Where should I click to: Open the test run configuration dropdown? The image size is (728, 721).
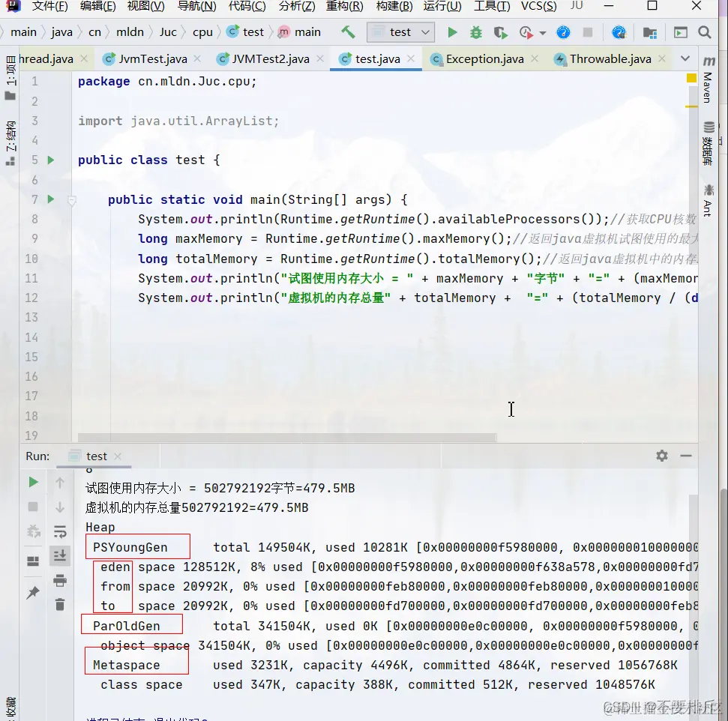[400, 32]
